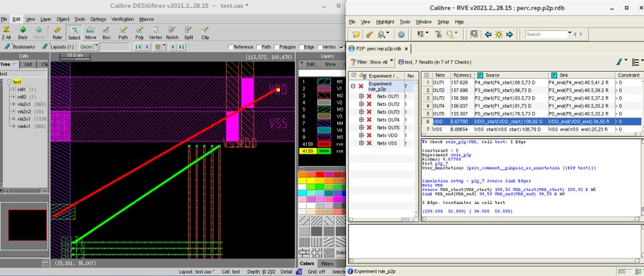Click the RVE highlight brush icon
This screenshot has width=644, height=276.
pos(369,35)
